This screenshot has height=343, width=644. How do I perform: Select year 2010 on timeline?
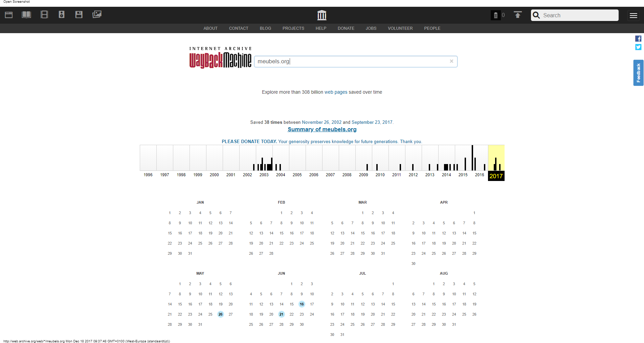click(380, 175)
